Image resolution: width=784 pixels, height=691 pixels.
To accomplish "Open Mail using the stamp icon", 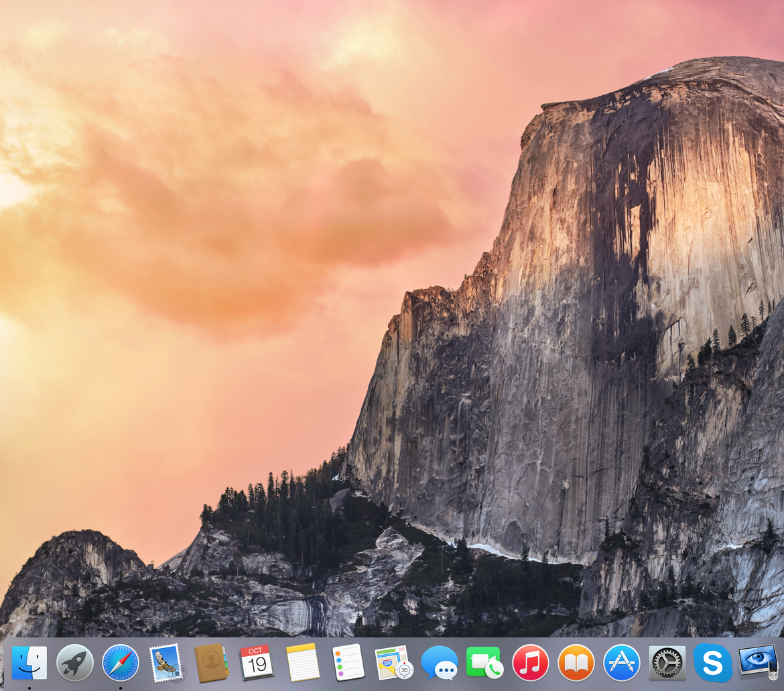I will [x=166, y=663].
